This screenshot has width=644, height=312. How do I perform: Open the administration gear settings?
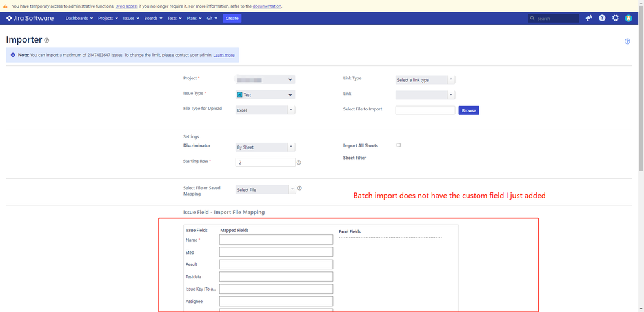(615, 18)
